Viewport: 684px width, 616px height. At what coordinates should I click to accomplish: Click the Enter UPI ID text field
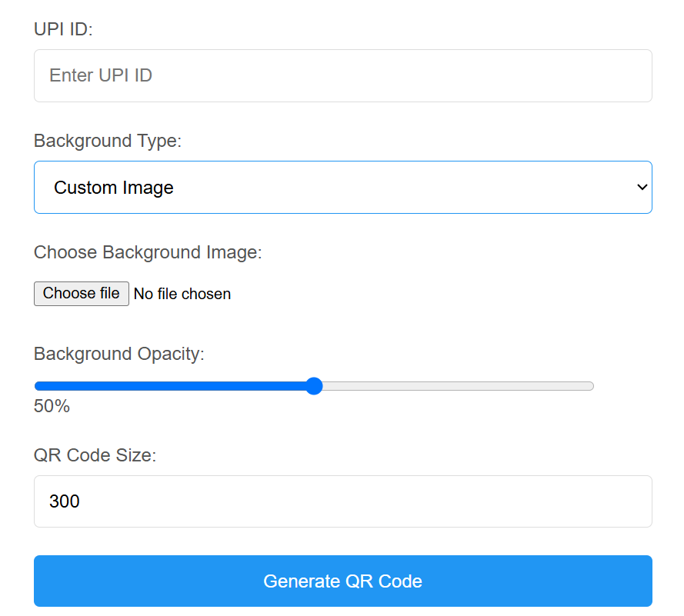pyautogui.click(x=343, y=76)
